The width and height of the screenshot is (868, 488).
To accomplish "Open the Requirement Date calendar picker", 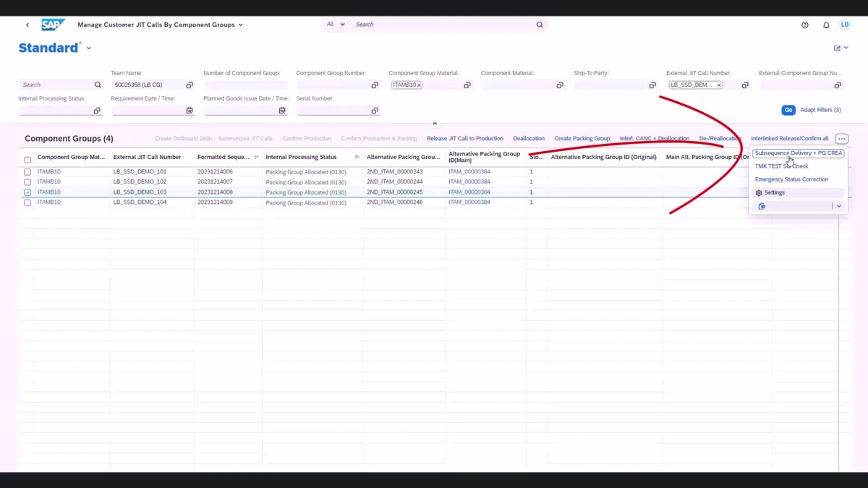I will (190, 110).
